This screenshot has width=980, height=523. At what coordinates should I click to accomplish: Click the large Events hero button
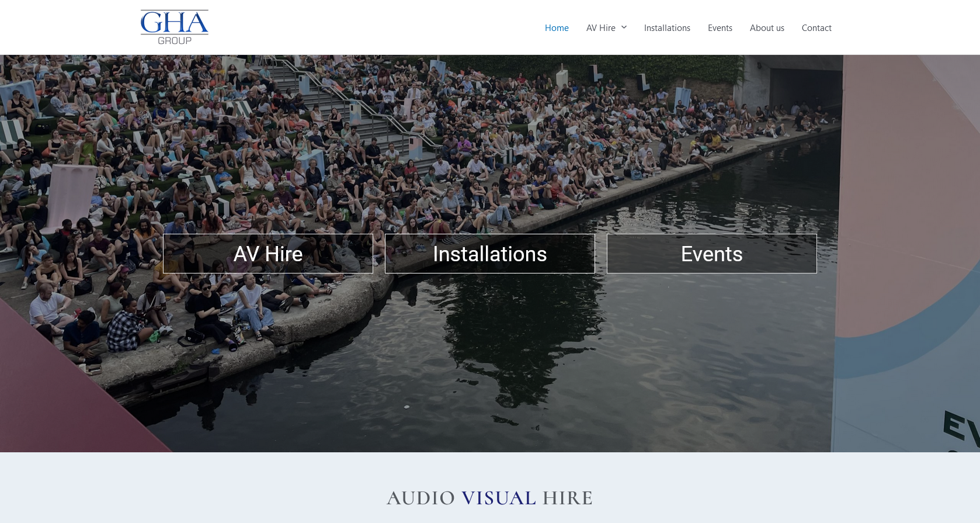click(712, 254)
